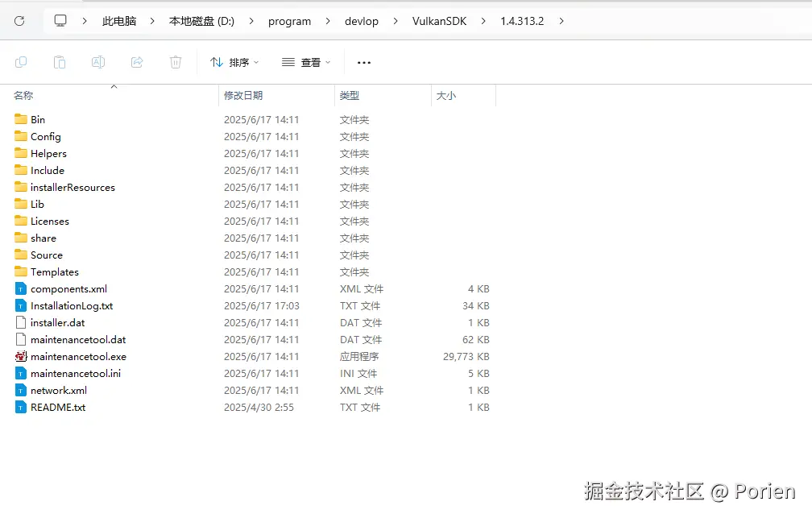
Task: Select the Helpers folder icon
Action: [x=21, y=153]
